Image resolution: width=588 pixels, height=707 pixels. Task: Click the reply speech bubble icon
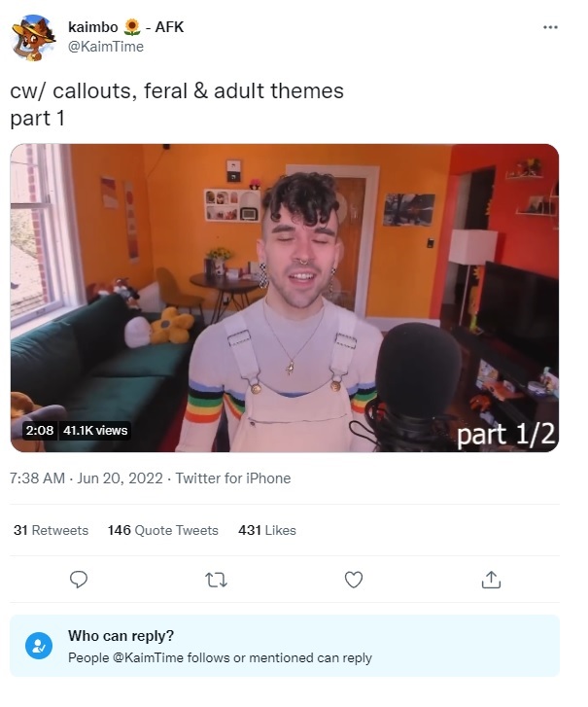point(79,580)
